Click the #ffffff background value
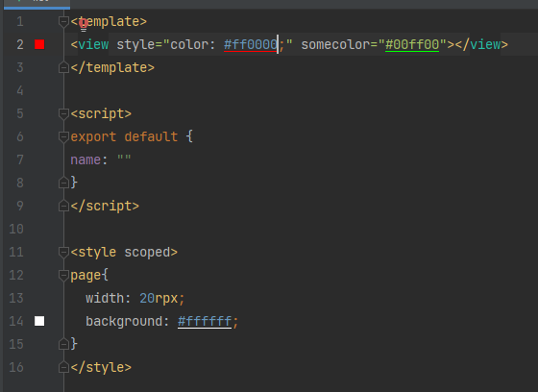This screenshot has height=392, width=538. point(205,321)
